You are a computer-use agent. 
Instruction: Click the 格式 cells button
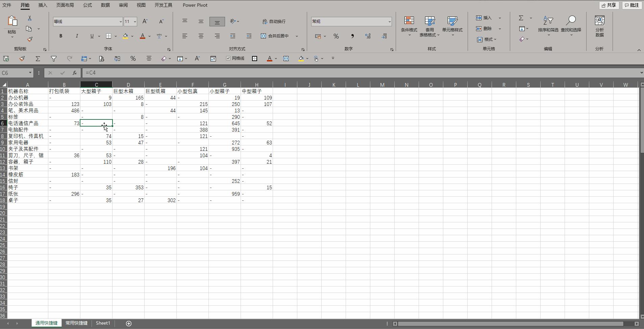(487, 39)
